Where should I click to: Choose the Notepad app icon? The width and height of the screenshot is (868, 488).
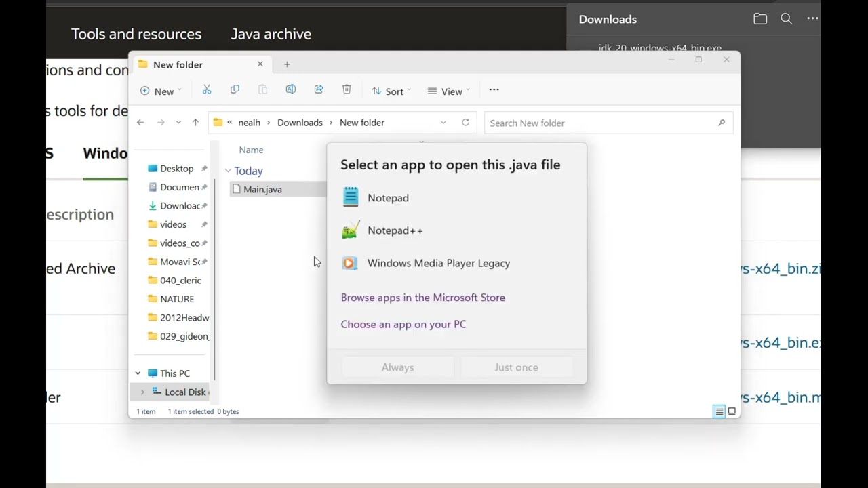point(350,197)
